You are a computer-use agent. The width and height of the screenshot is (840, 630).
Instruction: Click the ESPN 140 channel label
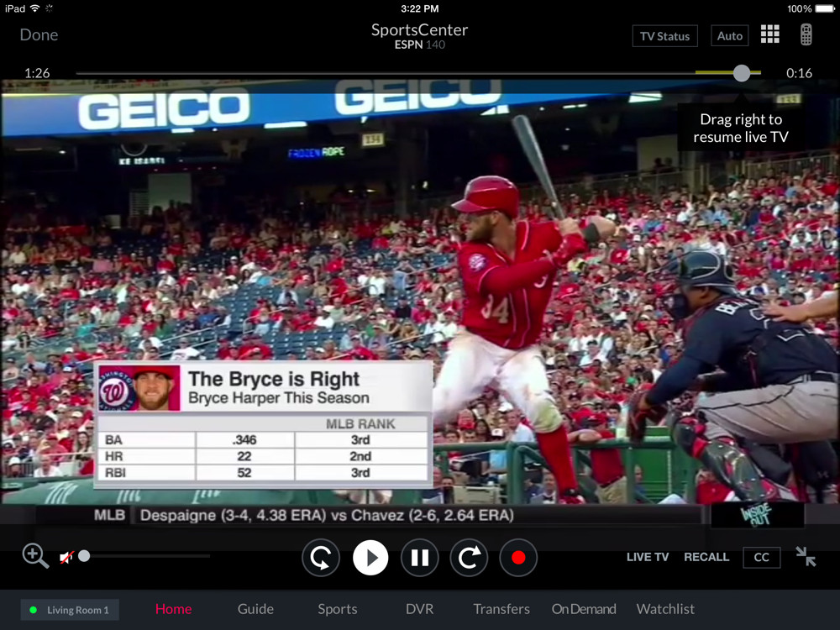pos(419,45)
